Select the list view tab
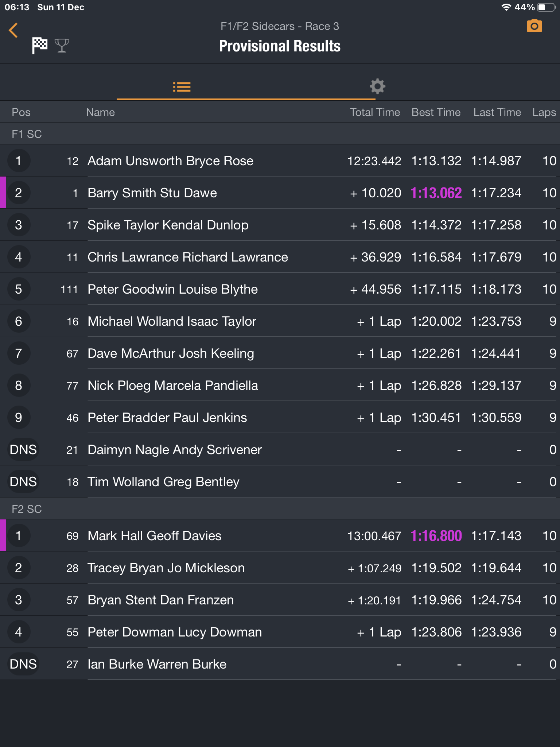 pyautogui.click(x=182, y=87)
